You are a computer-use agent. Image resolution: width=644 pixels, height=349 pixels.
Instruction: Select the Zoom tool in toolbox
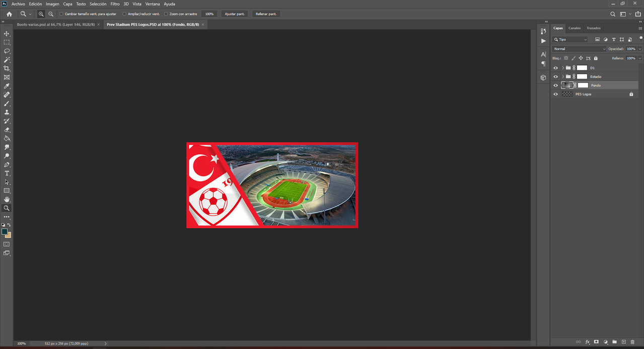[x=7, y=208]
